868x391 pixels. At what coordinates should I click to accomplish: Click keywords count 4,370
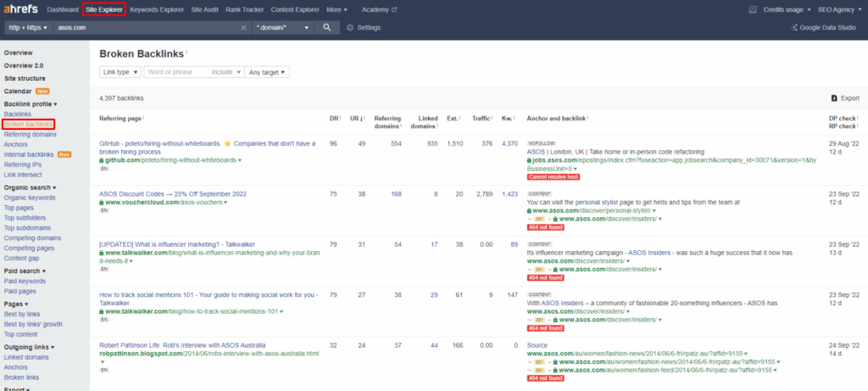tap(509, 143)
